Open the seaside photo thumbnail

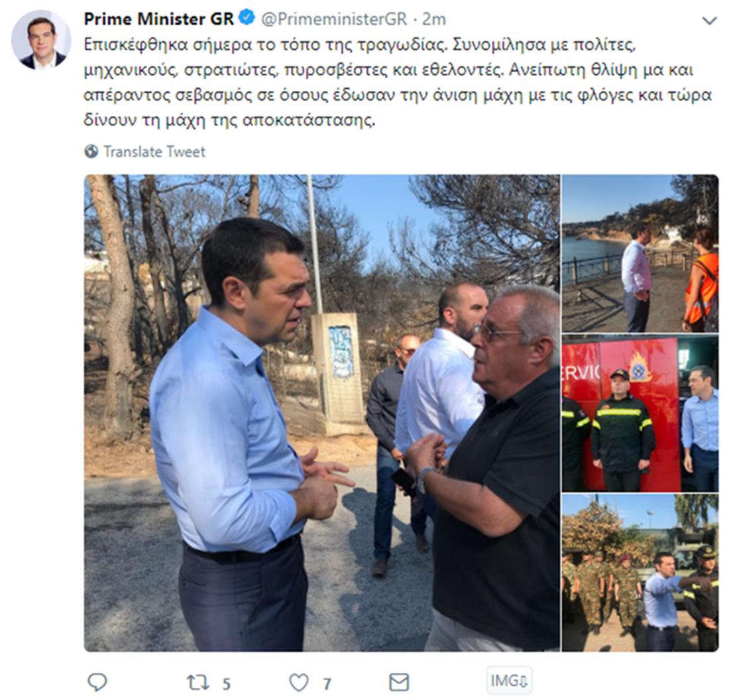click(640, 253)
